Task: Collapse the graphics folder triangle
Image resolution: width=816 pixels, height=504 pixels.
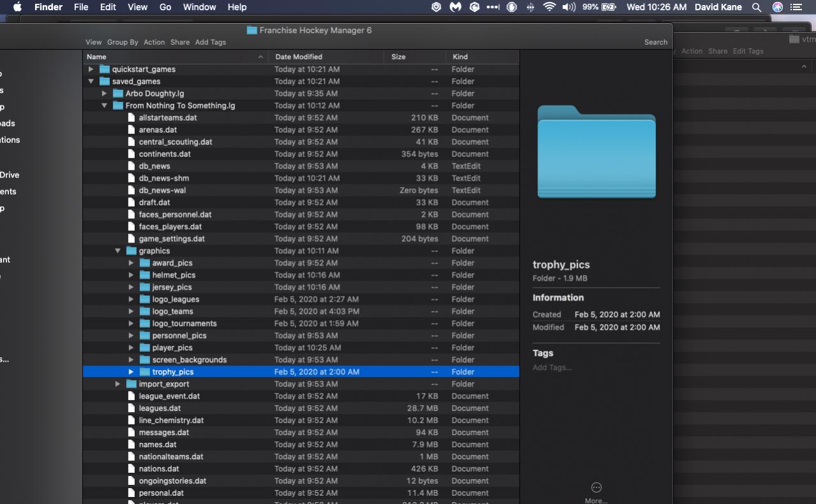Action: coord(117,251)
